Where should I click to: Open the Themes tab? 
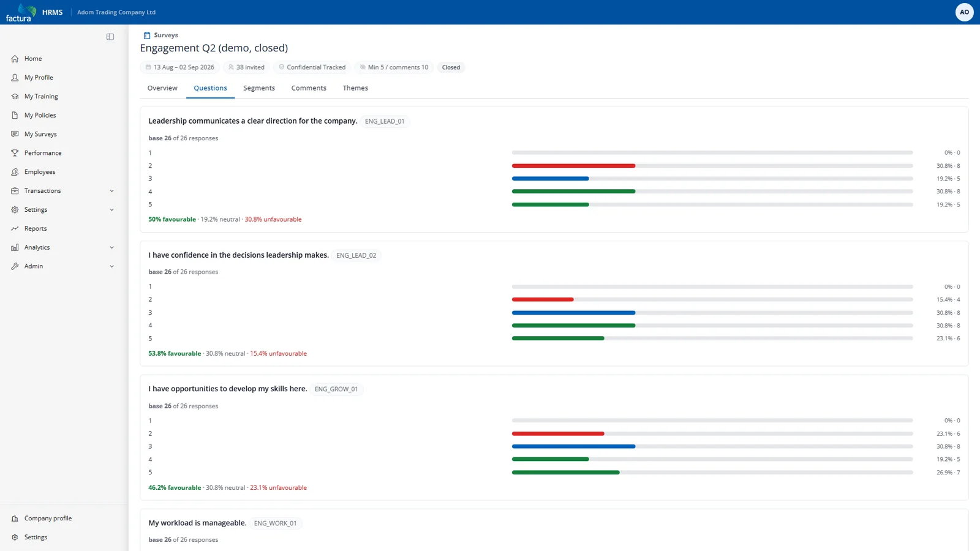[x=355, y=88]
